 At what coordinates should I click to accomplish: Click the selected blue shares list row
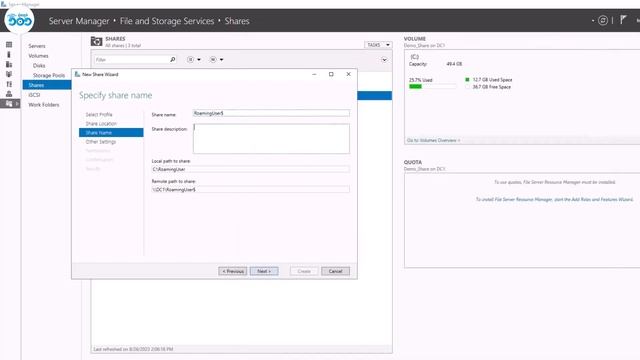[x=374, y=96]
